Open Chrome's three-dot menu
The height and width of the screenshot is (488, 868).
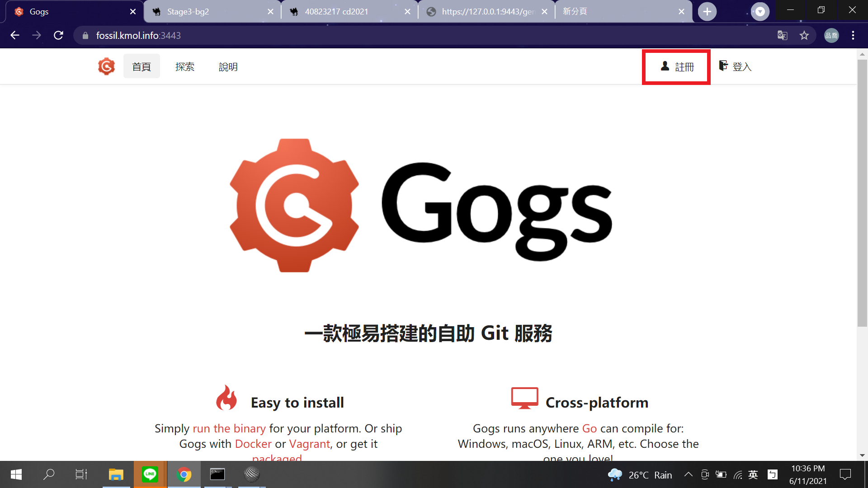click(x=853, y=35)
